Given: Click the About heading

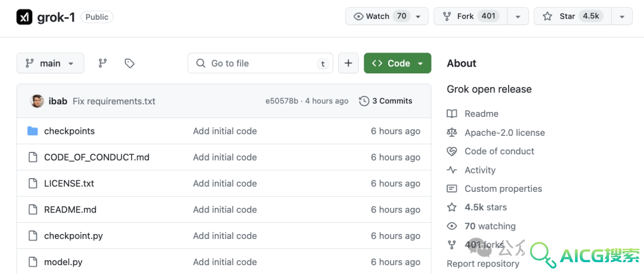Looking at the screenshot, I should [462, 63].
